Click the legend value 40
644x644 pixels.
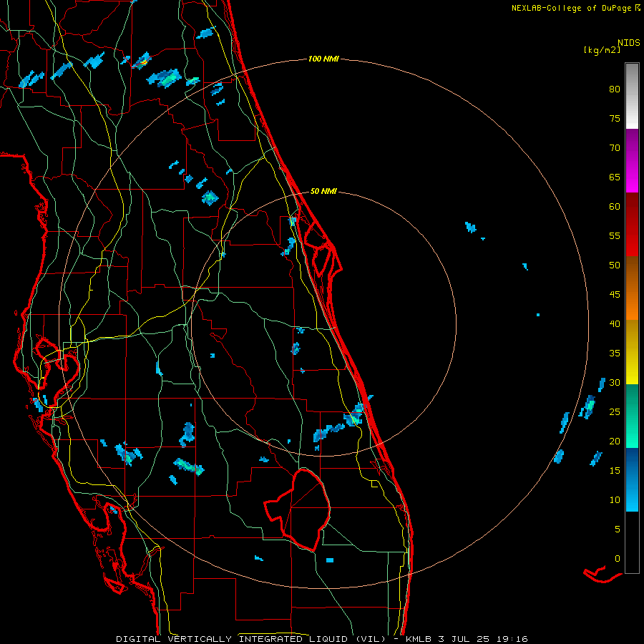coord(615,324)
